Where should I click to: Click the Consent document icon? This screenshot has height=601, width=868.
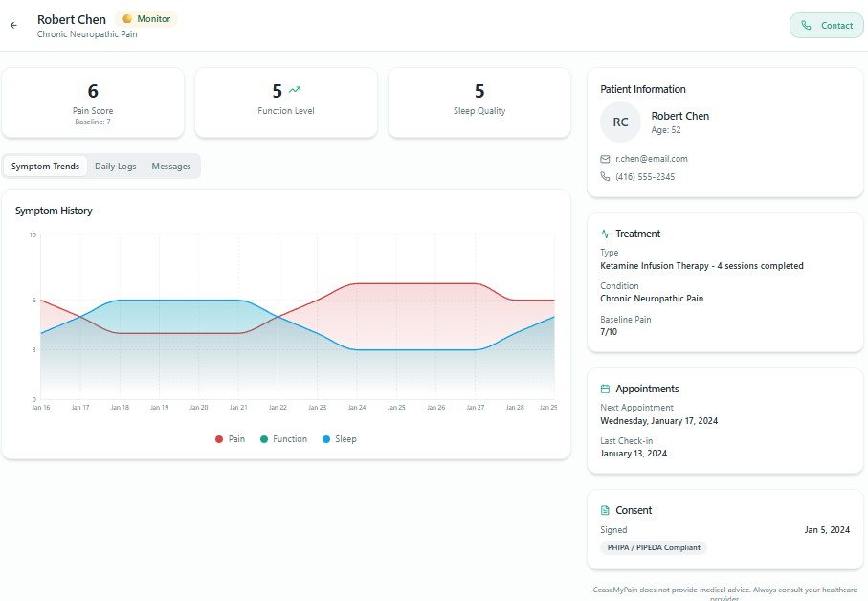[605, 511]
